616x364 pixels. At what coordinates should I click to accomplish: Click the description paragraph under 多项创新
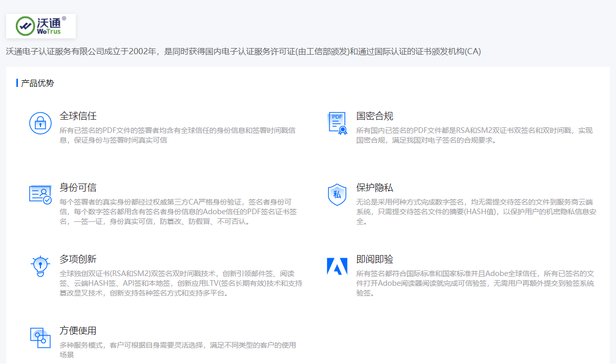point(180,283)
